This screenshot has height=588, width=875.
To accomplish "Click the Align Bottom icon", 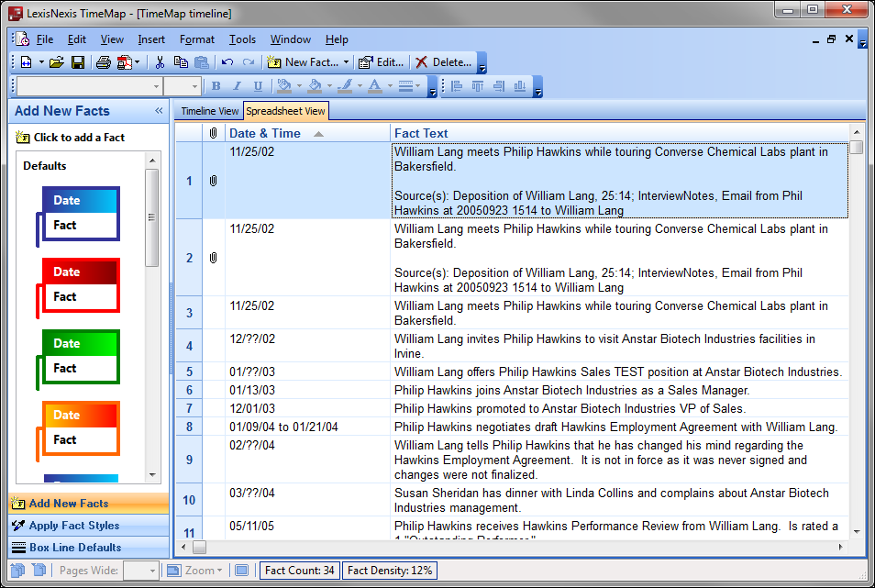I will (x=519, y=86).
